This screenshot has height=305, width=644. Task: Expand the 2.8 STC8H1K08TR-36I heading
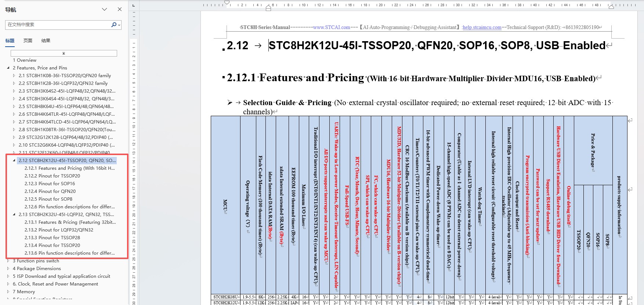14,130
